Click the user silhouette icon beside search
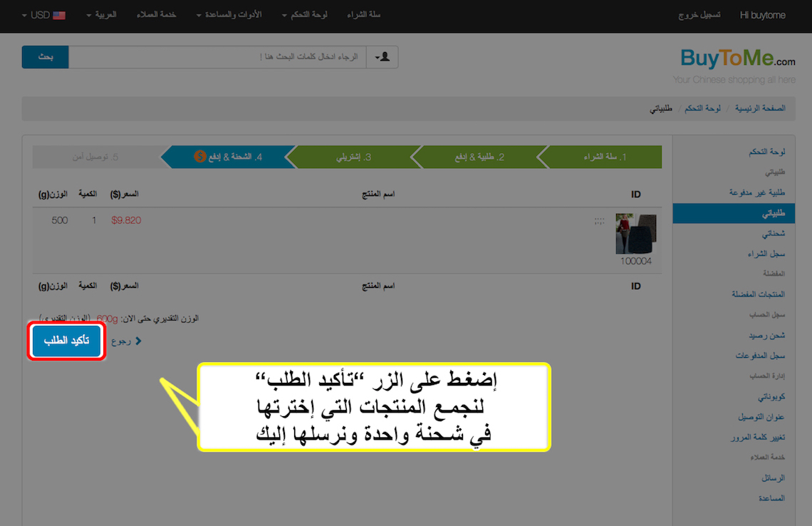The width and height of the screenshot is (812, 526). click(385, 58)
